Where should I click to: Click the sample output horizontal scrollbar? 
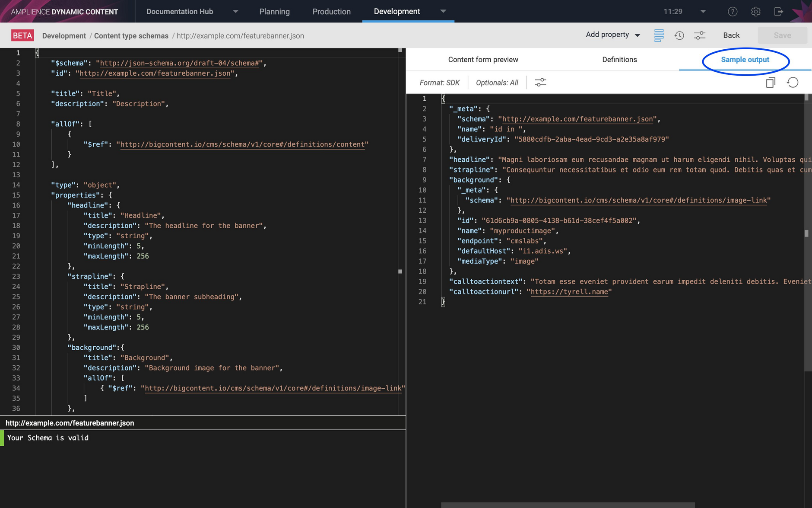[x=568, y=505]
